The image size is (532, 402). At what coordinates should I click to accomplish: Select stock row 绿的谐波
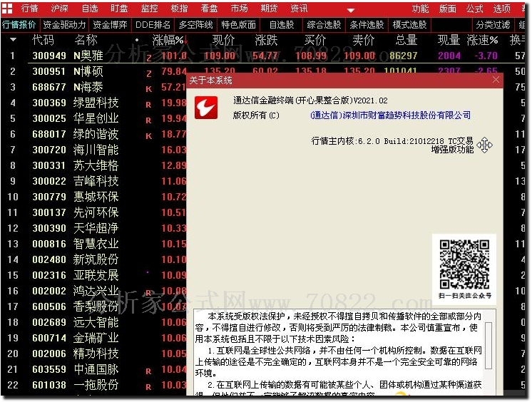(x=94, y=134)
